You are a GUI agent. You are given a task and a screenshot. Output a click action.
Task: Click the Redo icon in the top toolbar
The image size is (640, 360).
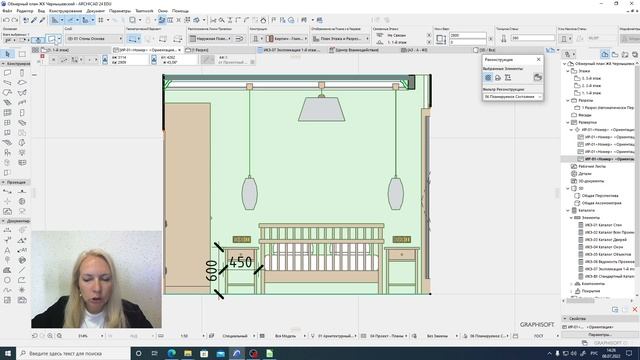point(15,20)
